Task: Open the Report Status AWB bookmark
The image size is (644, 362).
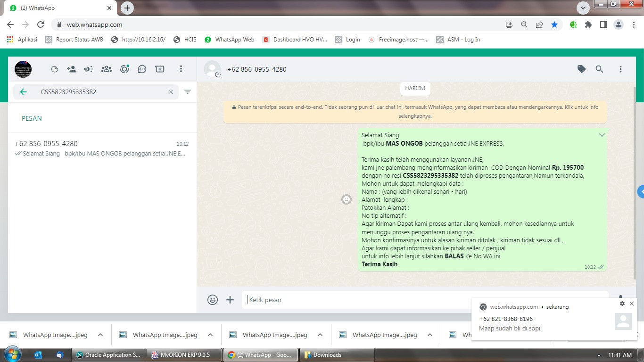Action: (x=74, y=40)
